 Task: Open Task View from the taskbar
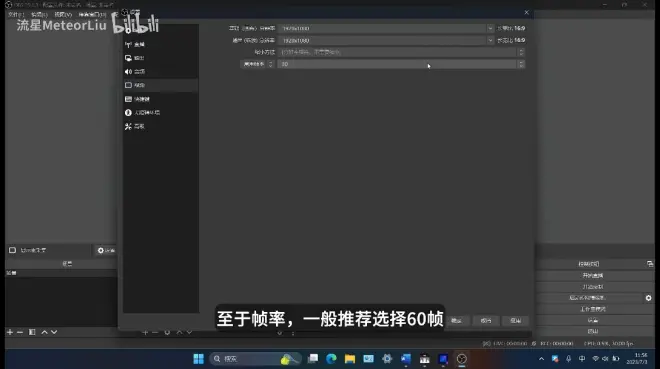(x=313, y=358)
